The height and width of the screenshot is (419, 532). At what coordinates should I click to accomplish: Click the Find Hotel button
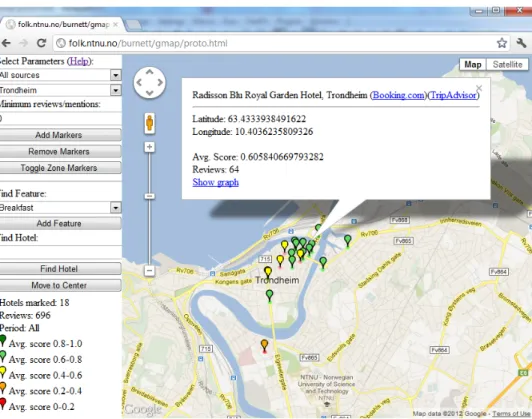(x=60, y=269)
